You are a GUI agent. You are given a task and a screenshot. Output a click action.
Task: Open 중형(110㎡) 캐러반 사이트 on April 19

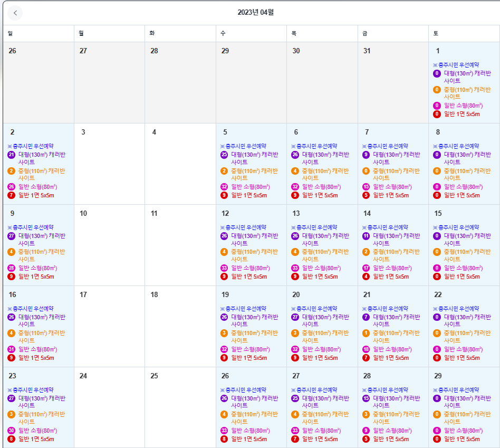tap(254, 337)
